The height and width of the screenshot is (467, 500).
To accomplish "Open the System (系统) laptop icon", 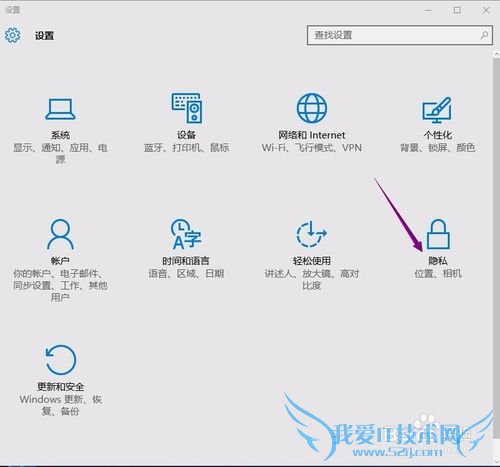I will click(60, 109).
